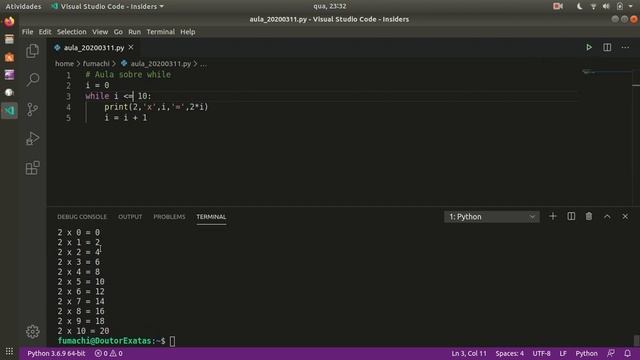The height and width of the screenshot is (360, 640).
Task: Open the View menu
Action: point(100,32)
